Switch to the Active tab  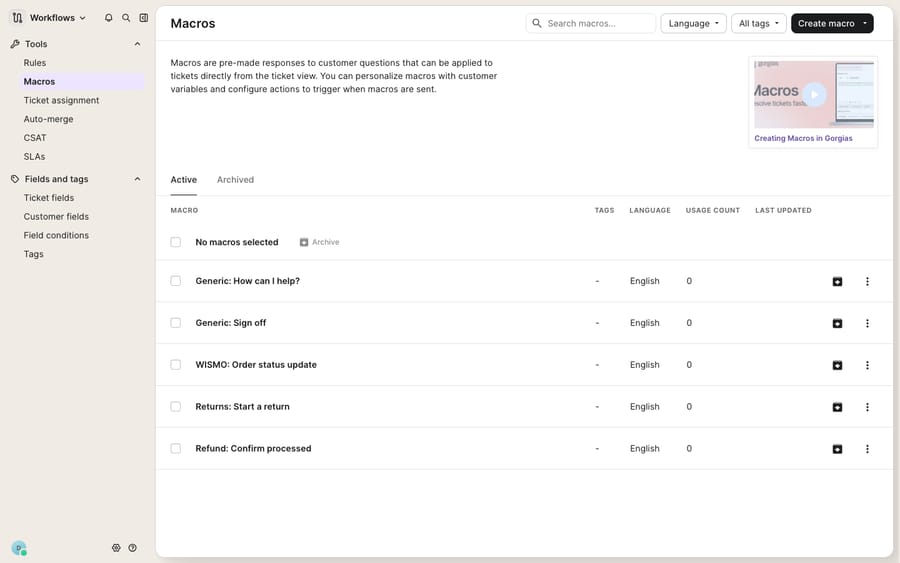(x=184, y=180)
